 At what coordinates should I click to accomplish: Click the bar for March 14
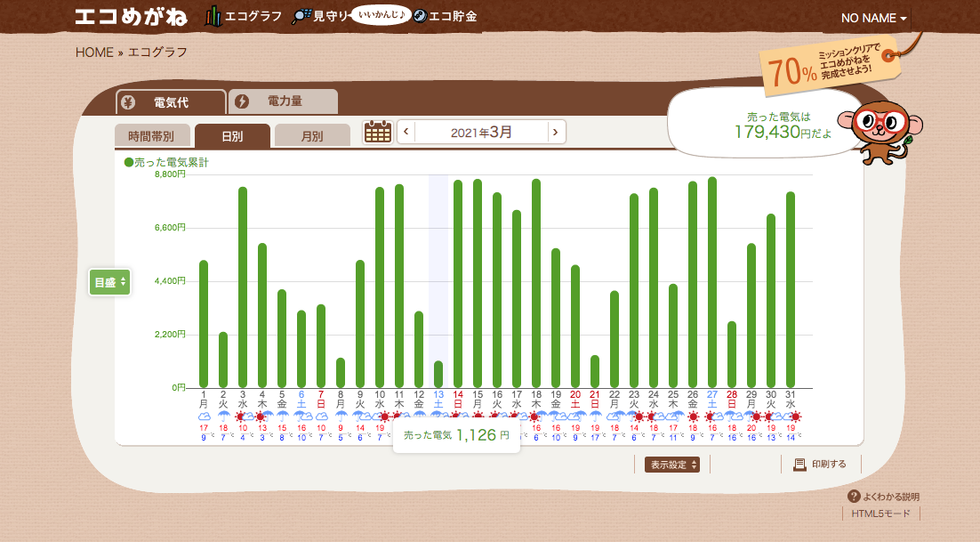click(x=458, y=283)
